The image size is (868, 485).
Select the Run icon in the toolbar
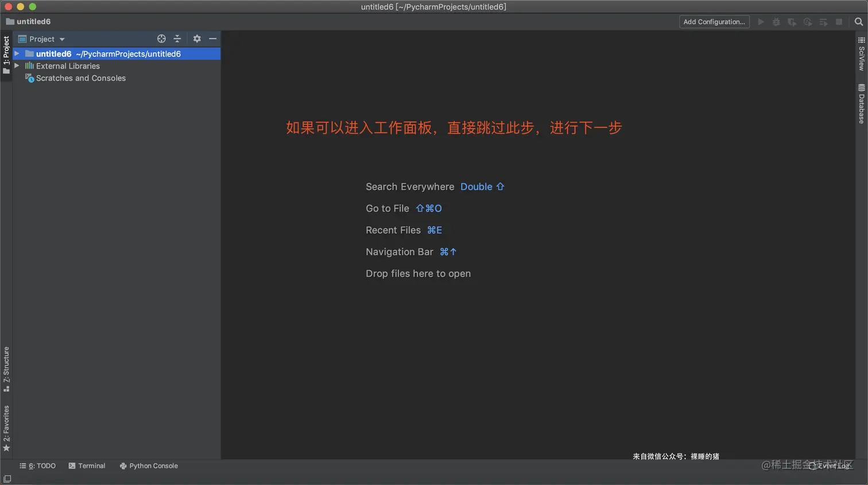tap(761, 21)
